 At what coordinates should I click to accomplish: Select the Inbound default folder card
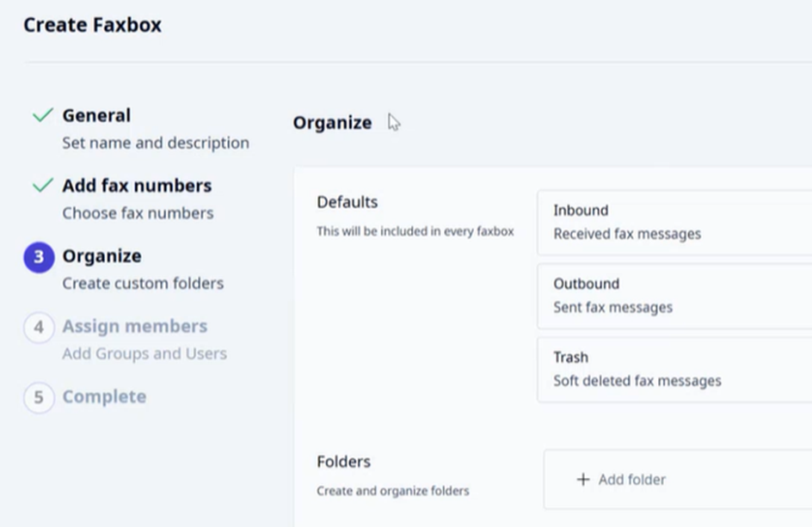[x=674, y=223]
